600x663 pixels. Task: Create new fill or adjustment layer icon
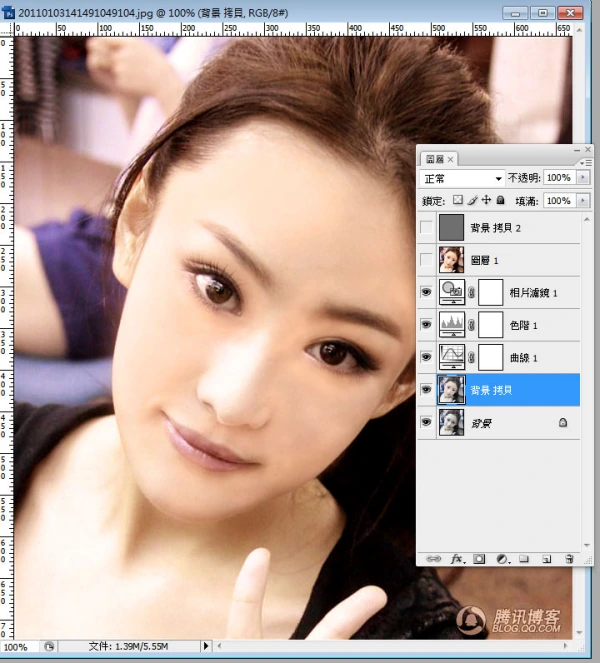click(x=502, y=559)
